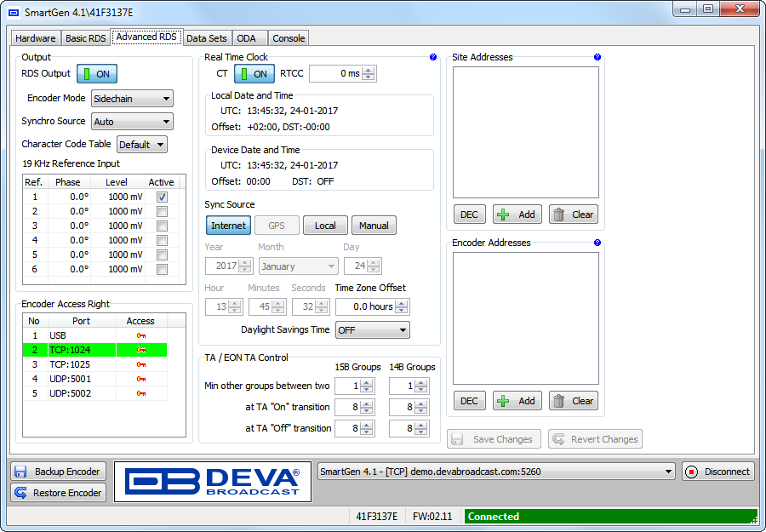
Task: Click inside Encoder Addresses list box
Action: pyautogui.click(x=526, y=318)
